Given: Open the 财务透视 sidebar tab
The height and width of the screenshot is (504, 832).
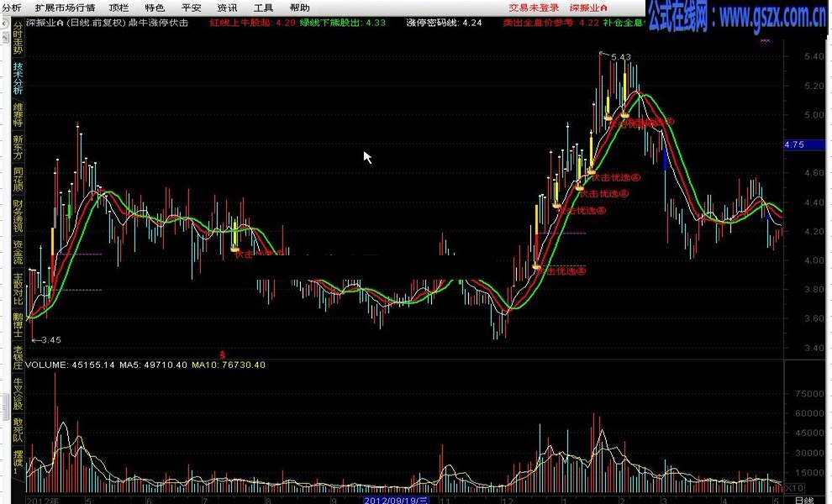Looking at the screenshot, I should pos(18,215).
